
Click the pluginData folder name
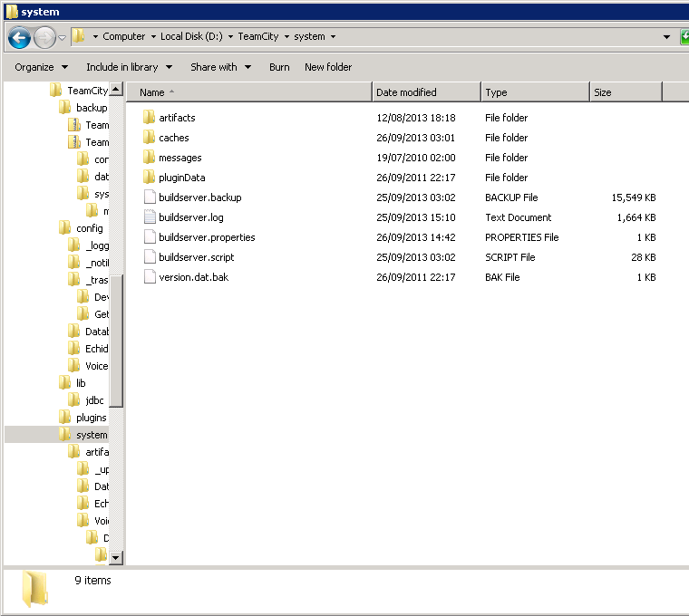pyautogui.click(x=182, y=178)
